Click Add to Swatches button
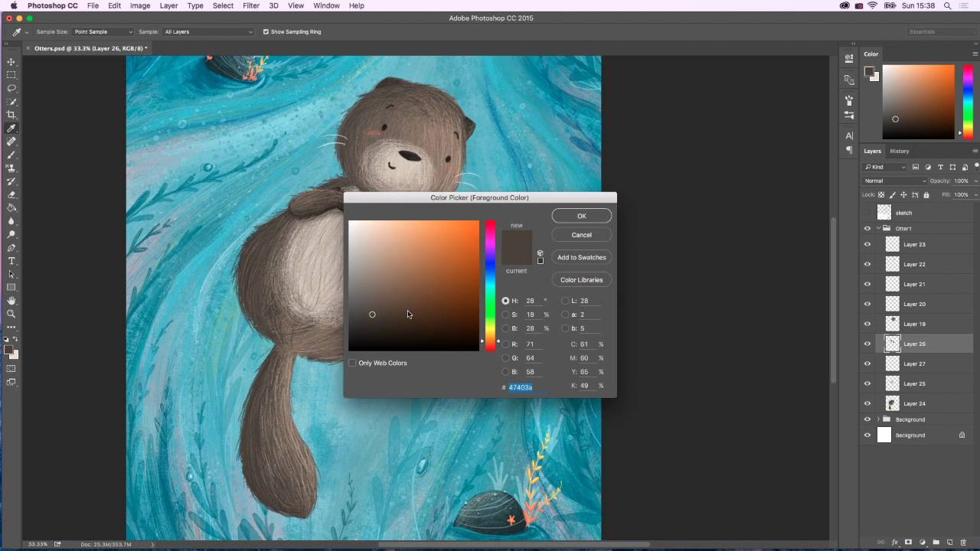 (x=582, y=257)
